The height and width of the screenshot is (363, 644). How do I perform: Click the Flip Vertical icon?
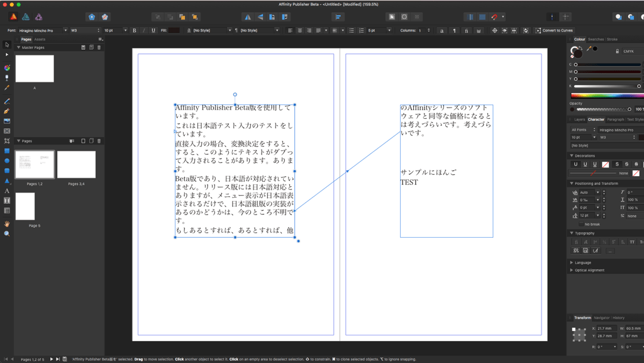point(260,17)
